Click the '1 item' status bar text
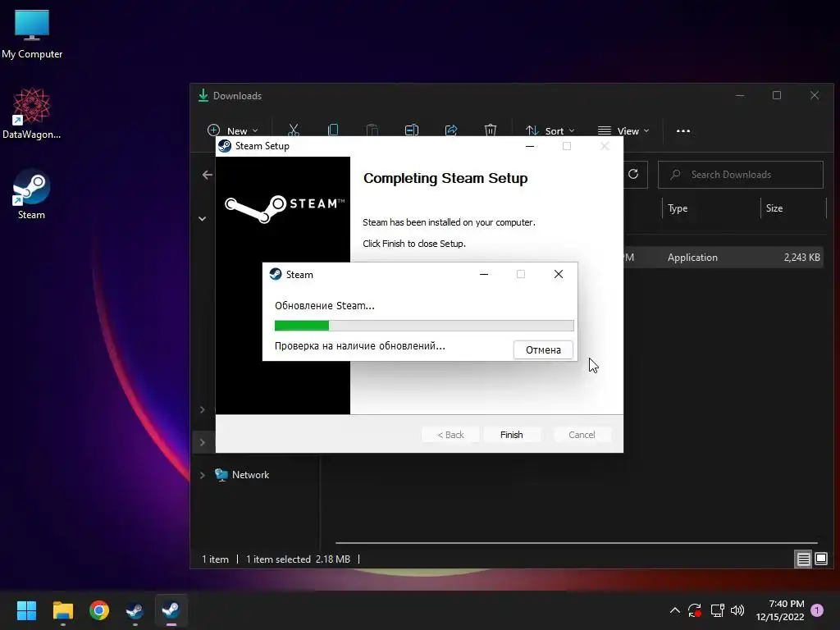This screenshot has height=630, width=840. click(215, 559)
